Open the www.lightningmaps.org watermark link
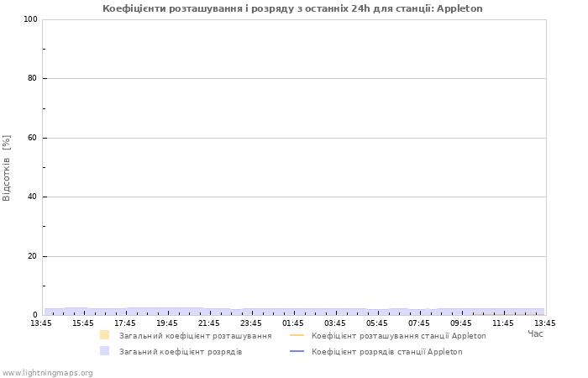The height and width of the screenshot is (378, 588). [47, 372]
